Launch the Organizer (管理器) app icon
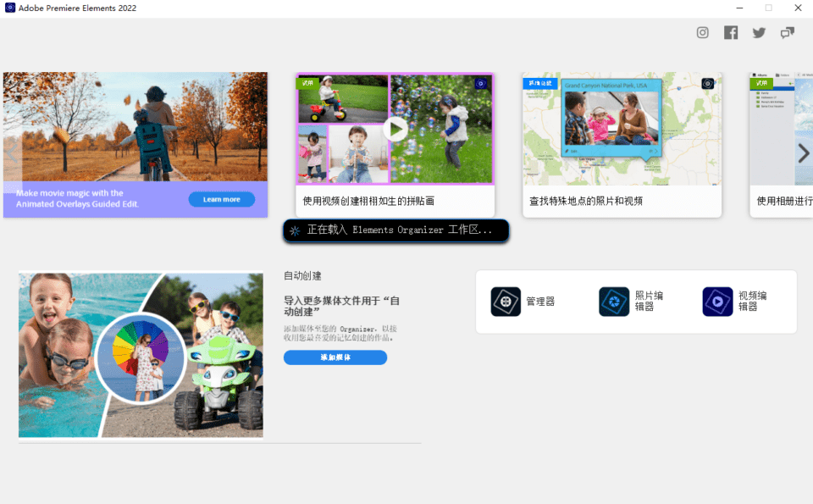 click(x=506, y=302)
